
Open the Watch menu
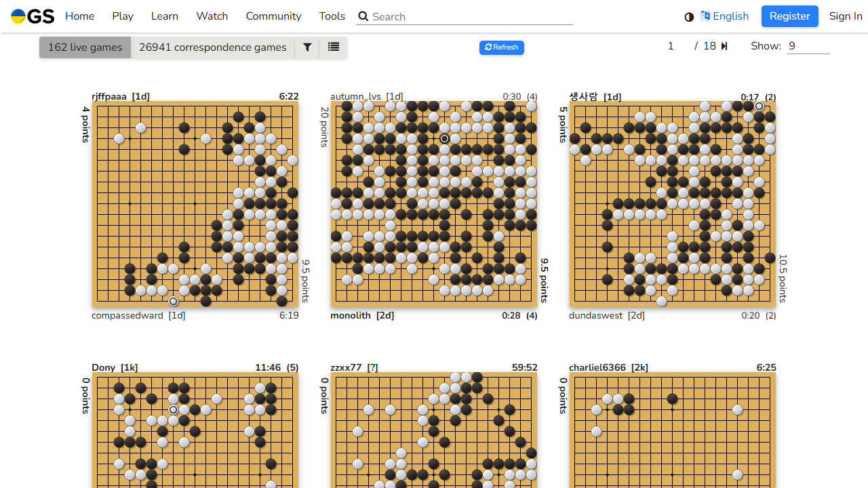pos(212,16)
